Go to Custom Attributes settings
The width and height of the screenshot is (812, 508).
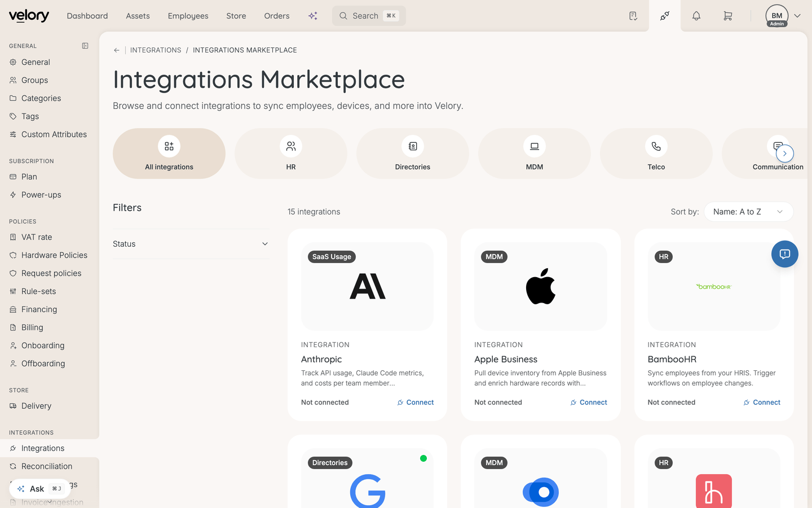click(x=50, y=134)
